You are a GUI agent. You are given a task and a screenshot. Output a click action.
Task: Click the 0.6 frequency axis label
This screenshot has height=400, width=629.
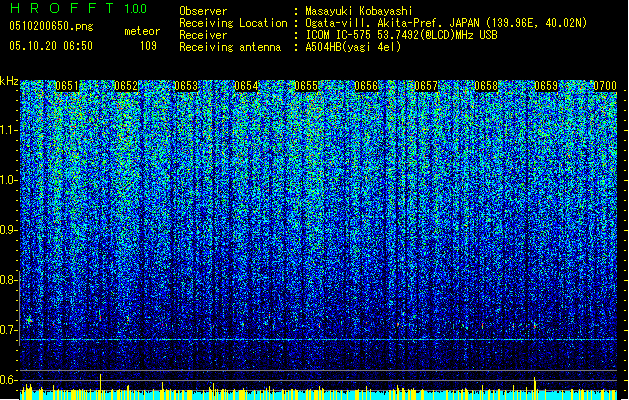pos(8,380)
